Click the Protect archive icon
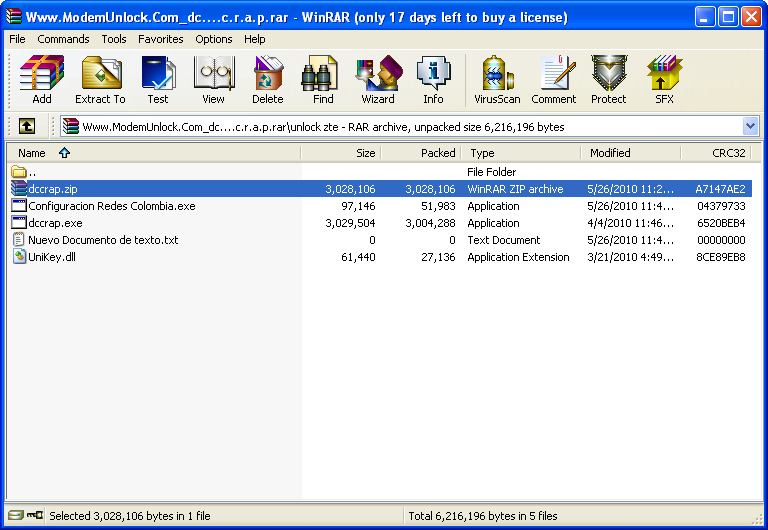 click(609, 73)
